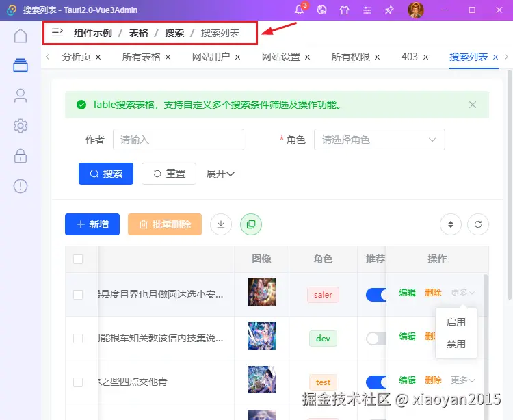The height and width of the screenshot is (420, 513).
Task: Select the components layers sidebar icon
Action: 21,65
